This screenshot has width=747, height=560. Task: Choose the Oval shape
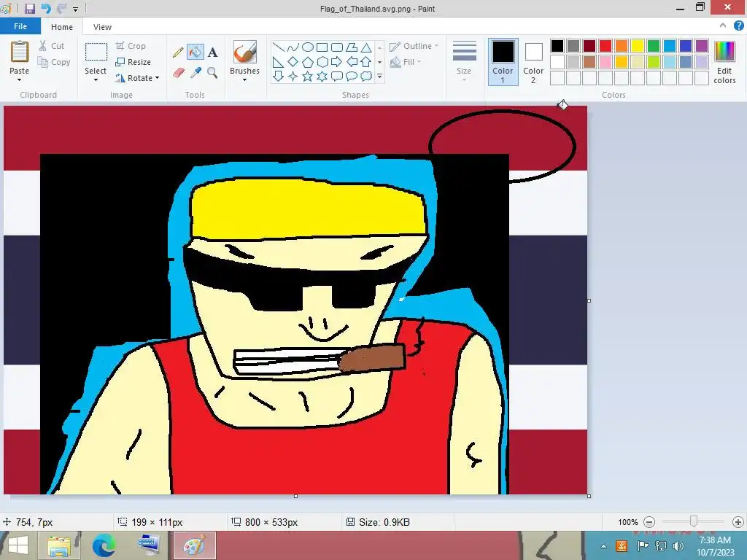click(308, 47)
